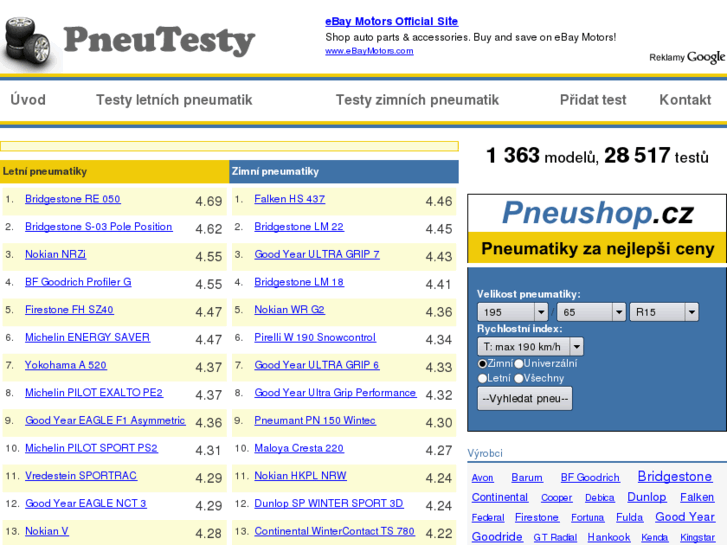Open BF Goodrich Profiler G tire link

click(x=78, y=282)
